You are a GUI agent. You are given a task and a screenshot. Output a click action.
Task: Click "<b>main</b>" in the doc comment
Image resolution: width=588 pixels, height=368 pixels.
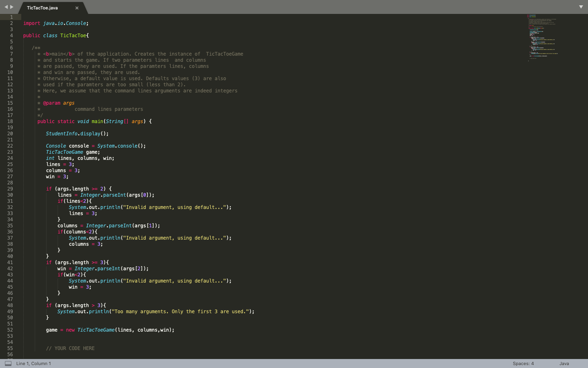coord(59,54)
